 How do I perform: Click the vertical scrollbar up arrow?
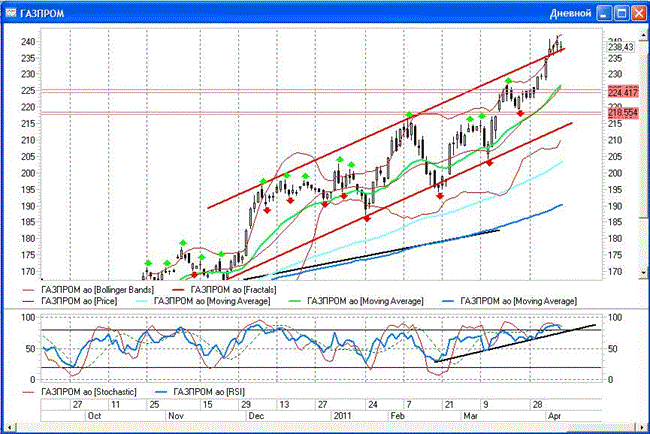pyautogui.click(x=643, y=35)
